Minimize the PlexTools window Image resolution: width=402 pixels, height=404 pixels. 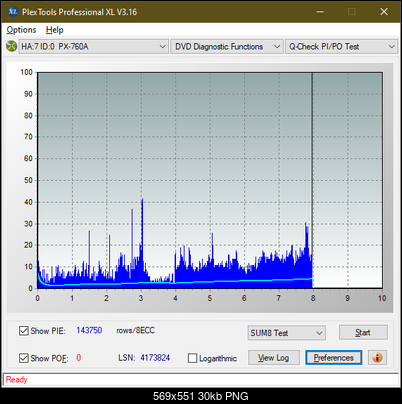tap(320, 12)
